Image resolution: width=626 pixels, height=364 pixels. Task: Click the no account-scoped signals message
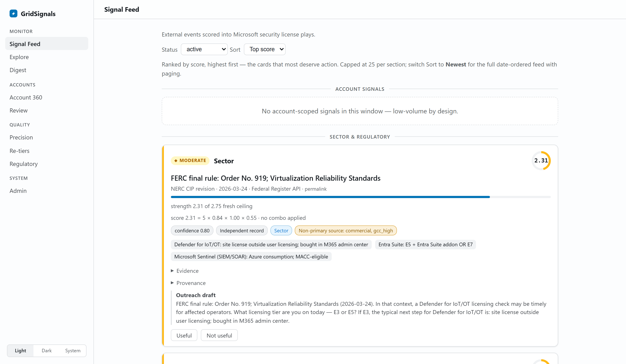(360, 111)
